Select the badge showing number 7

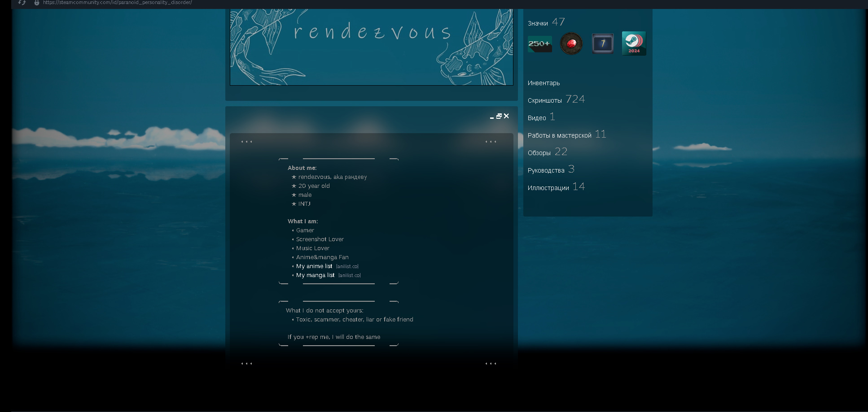point(602,43)
